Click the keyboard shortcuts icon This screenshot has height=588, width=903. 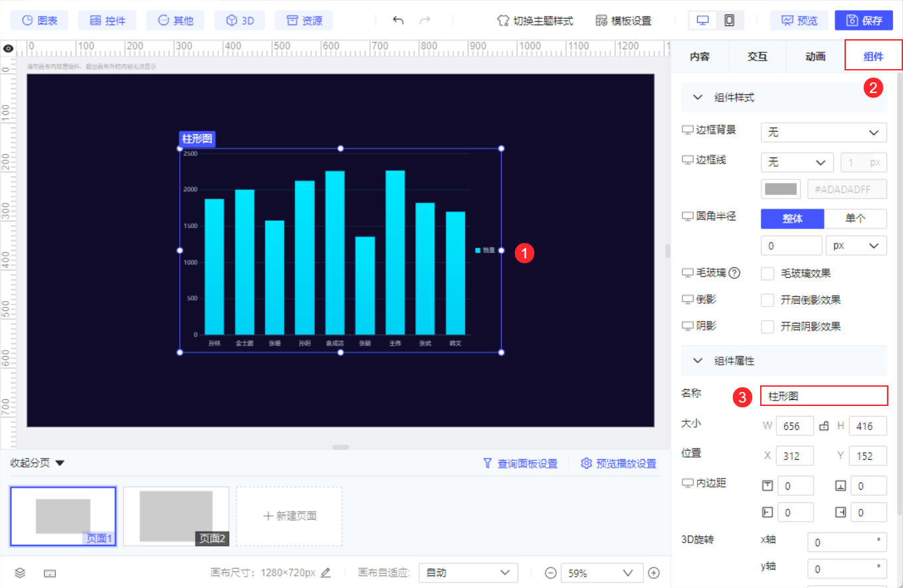point(50,573)
